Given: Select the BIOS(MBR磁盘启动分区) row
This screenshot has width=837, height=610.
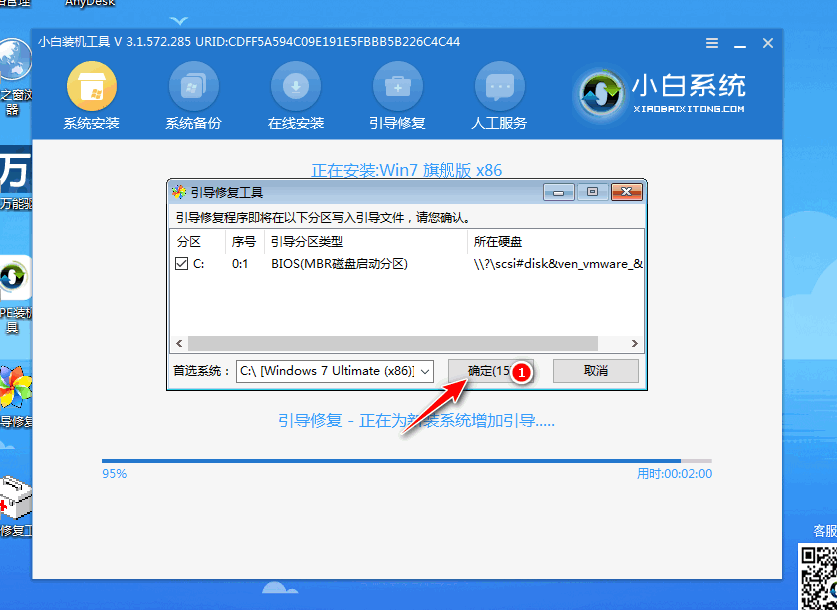Looking at the screenshot, I should 339,264.
